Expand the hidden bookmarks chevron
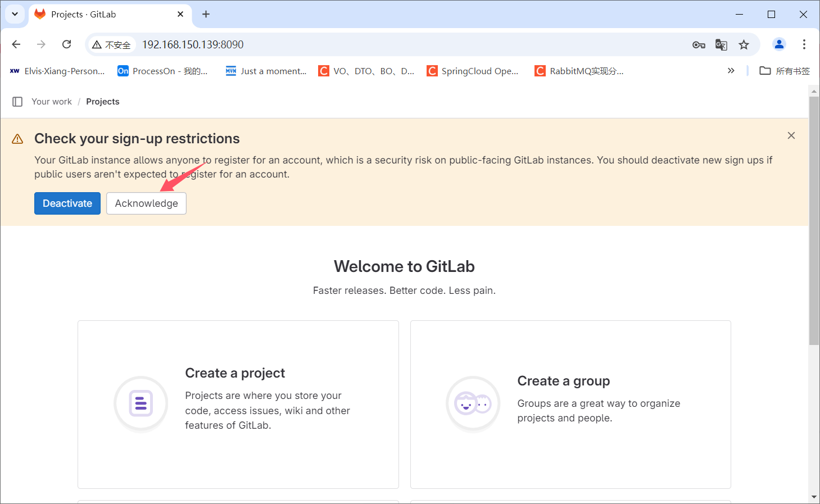Viewport: 820px width, 504px height. click(x=731, y=71)
